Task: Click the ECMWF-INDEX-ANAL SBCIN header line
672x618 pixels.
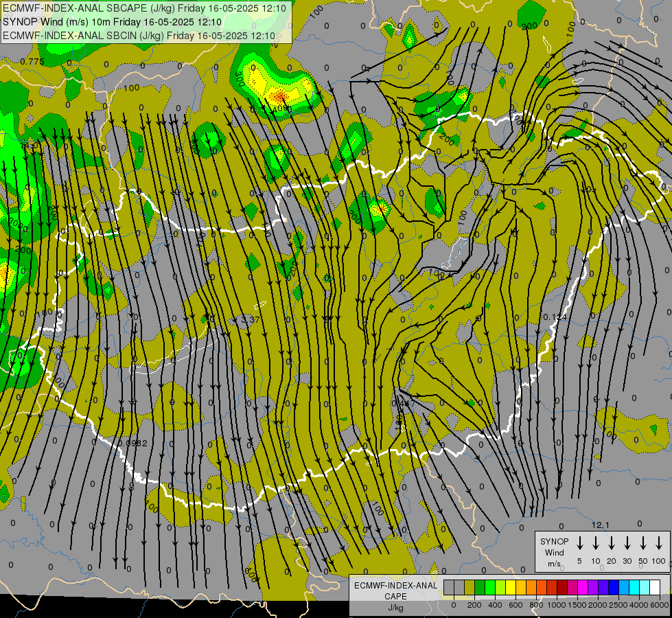Action: [139, 36]
